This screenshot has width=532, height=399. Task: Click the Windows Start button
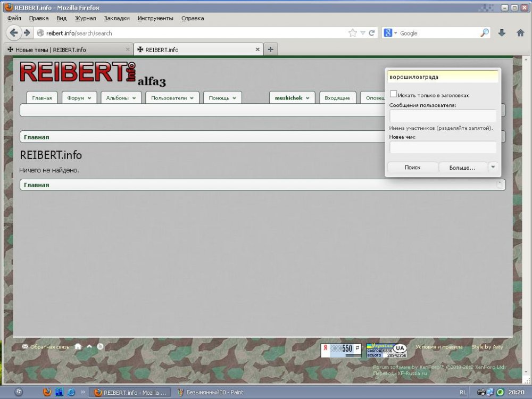[19, 392]
